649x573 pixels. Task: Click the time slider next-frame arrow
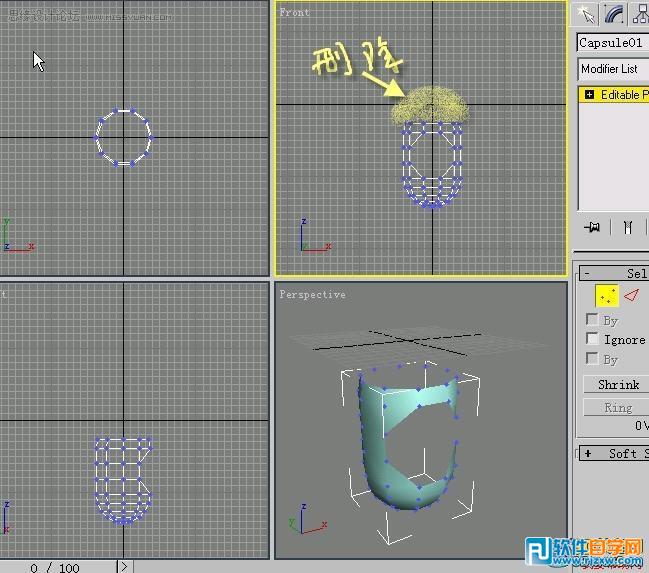pos(124,567)
